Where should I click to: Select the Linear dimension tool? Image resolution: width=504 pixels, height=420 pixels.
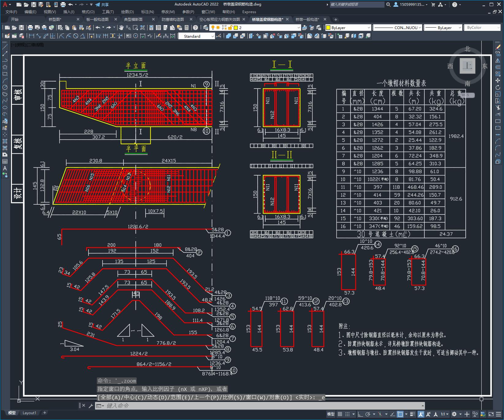31,36
